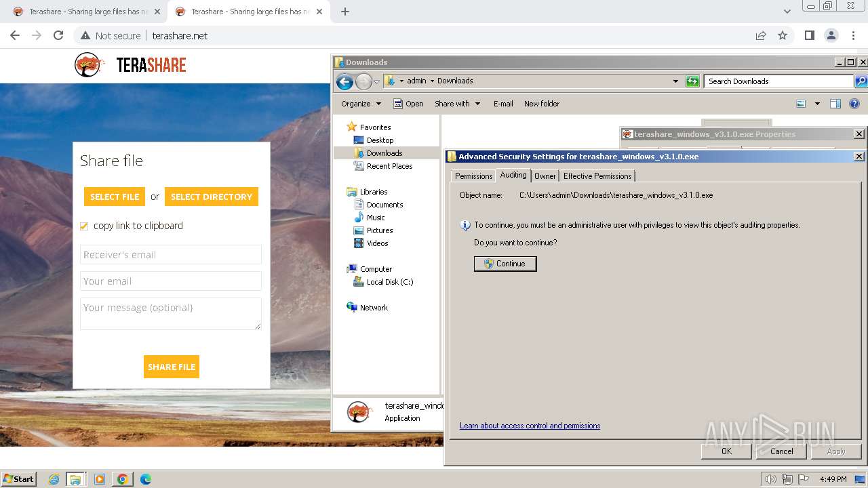Click SELECT FILE button
This screenshot has height=488, width=868.
click(115, 197)
